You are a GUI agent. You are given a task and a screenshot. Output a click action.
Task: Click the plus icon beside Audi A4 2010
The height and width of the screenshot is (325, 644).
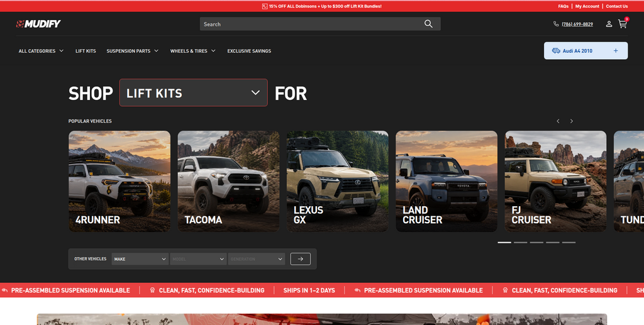616,51
